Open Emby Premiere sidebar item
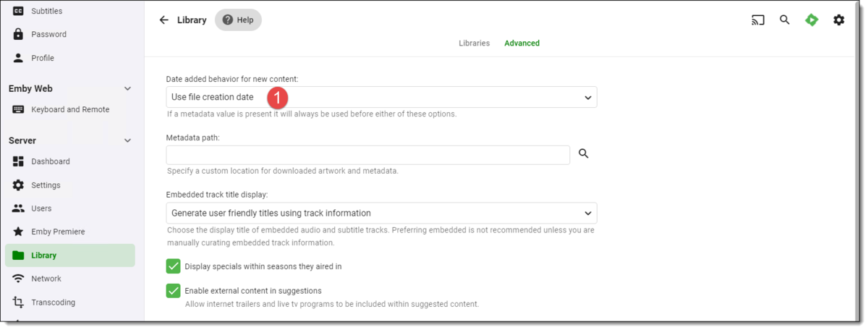This screenshot has height=330, width=868. point(58,232)
